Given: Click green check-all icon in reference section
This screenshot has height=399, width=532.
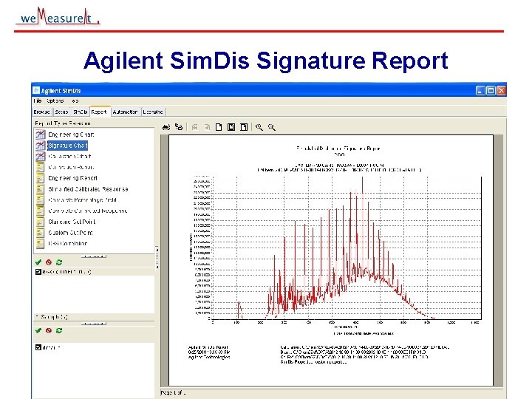Looking at the screenshot, I should point(38,262).
